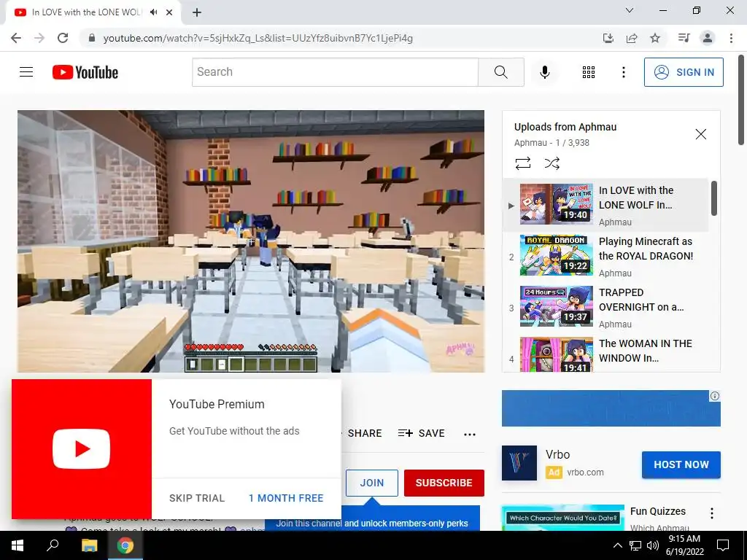Open the Windows Start menu
Image resolution: width=747 pixels, height=560 pixels.
coord(18,545)
